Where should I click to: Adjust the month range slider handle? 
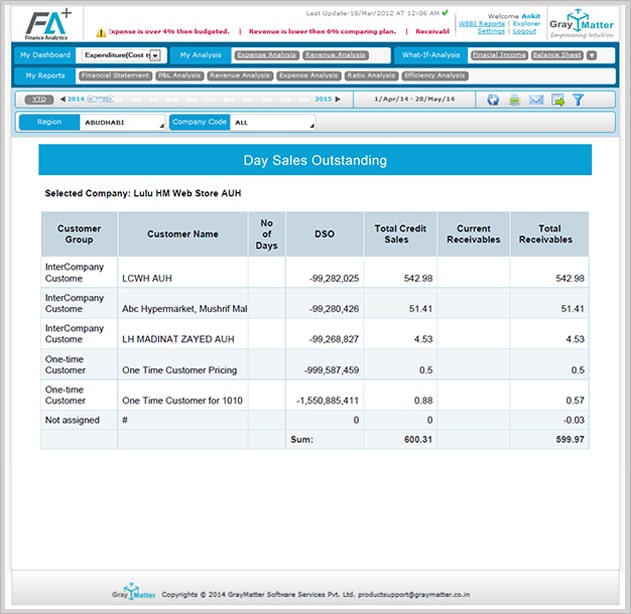(101, 99)
